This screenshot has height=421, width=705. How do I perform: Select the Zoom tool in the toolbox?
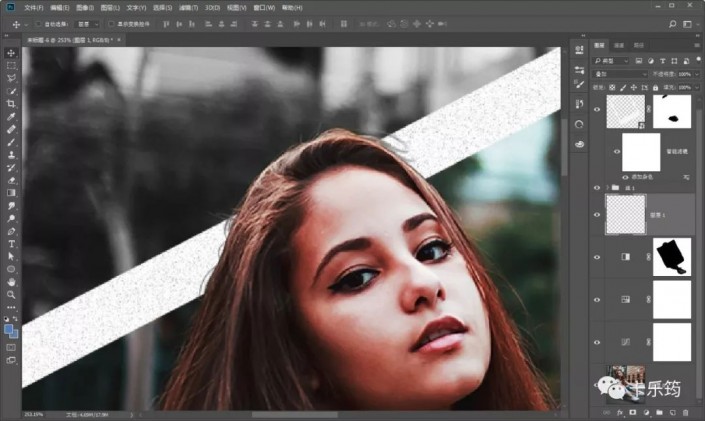click(11, 295)
